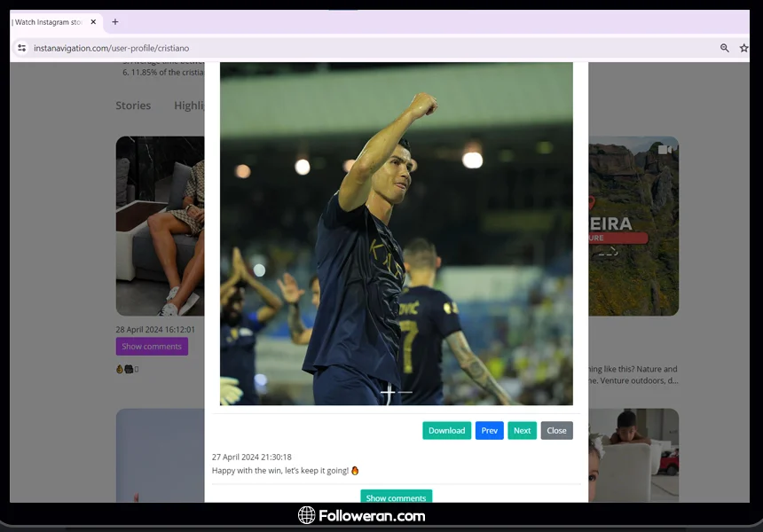Switch to the Stories tab
This screenshot has width=763, height=532.
[133, 106]
